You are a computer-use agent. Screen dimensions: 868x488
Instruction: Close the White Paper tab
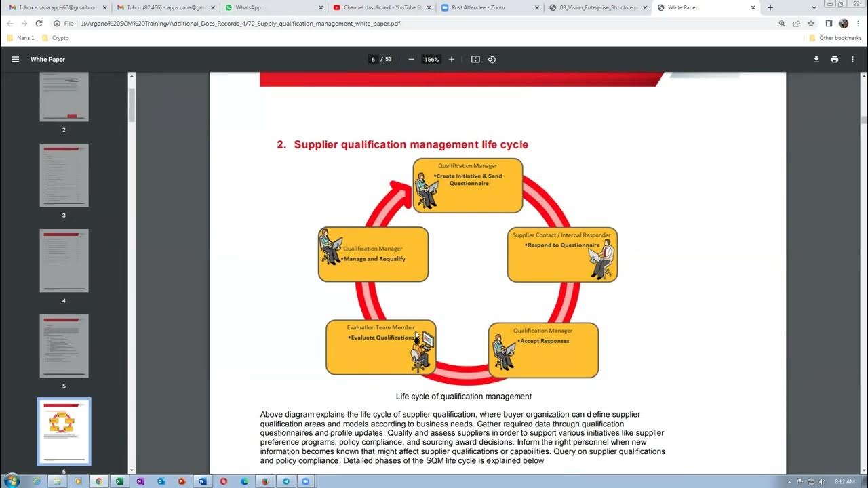pyautogui.click(x=753, y=7)
